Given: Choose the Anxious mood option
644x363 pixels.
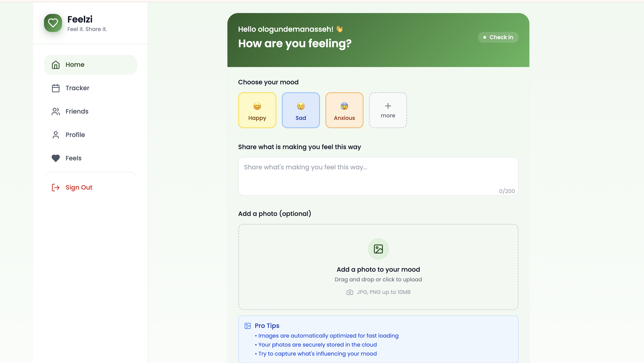Looking at the screenshot, I should 344,110.
